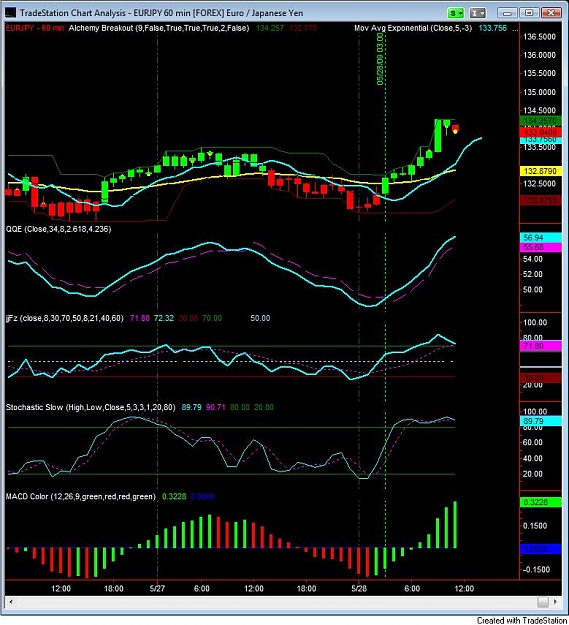Screen dimensions: 569x625
Task: Click the 132.5000 price axis label
Action: 540,184
